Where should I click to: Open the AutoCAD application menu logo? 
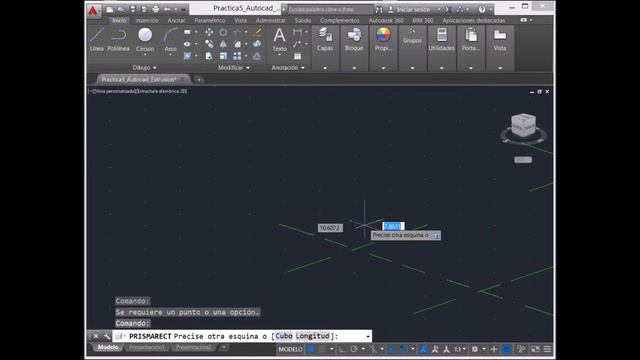tap(93, 11)
